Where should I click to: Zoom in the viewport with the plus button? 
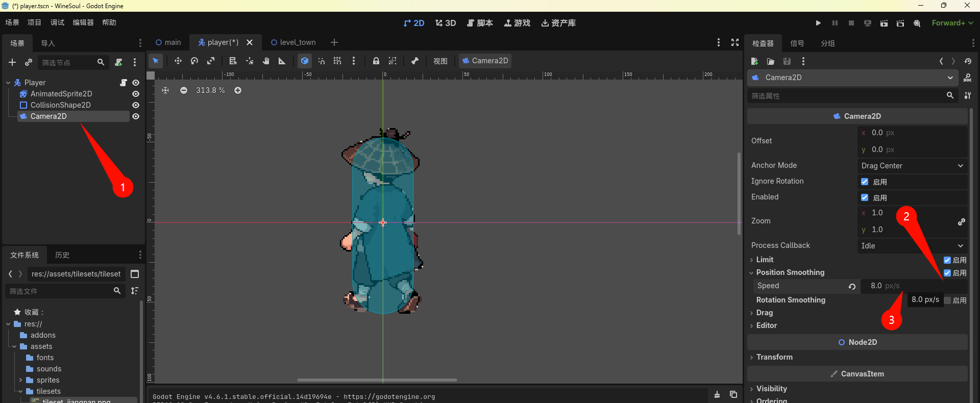pos(238,90)
